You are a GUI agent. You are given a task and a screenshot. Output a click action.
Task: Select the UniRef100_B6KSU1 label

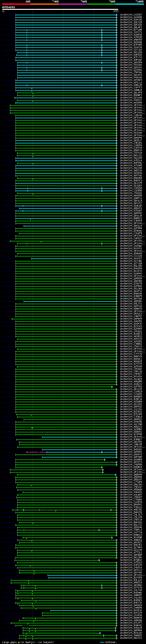[x=131, y=522]
